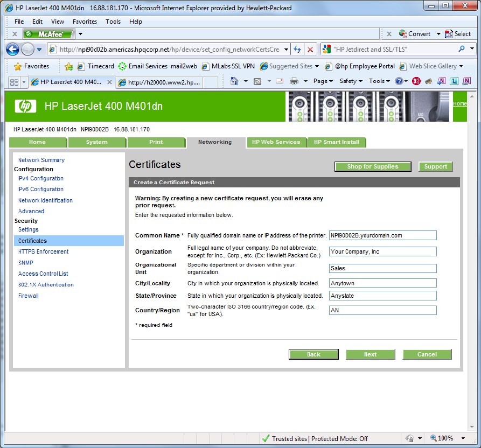Open HTTPS Enforcement link

click(43, 252)
